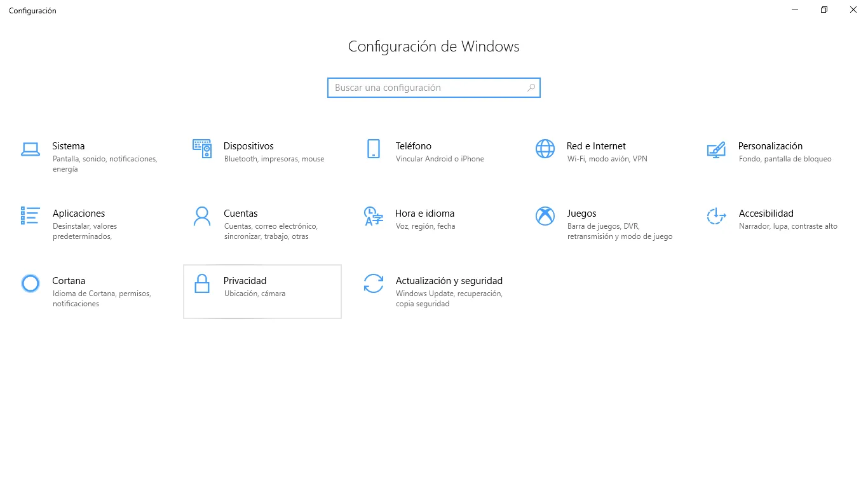Open the Teléfono title
868x488 pixels.
click(x=414, y=146)
